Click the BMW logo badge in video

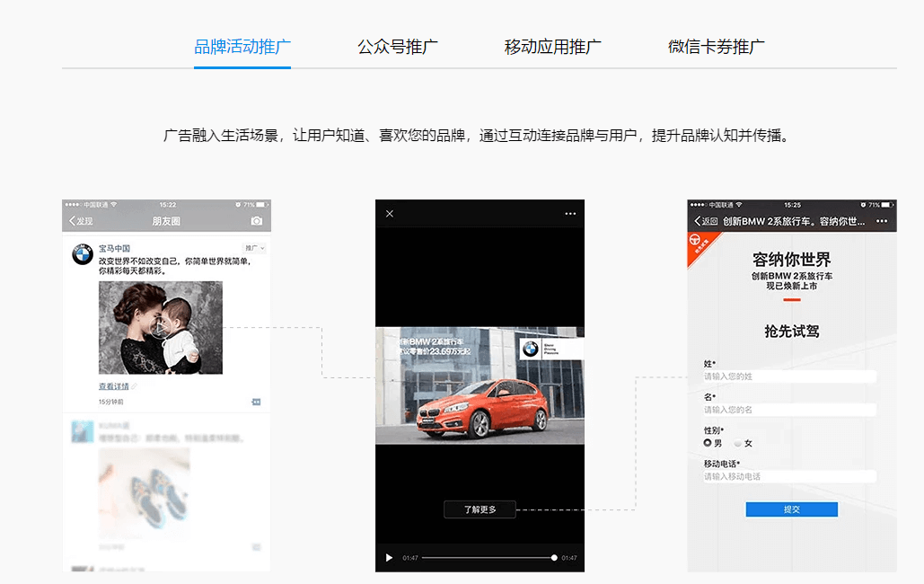(x=531, y=349)
